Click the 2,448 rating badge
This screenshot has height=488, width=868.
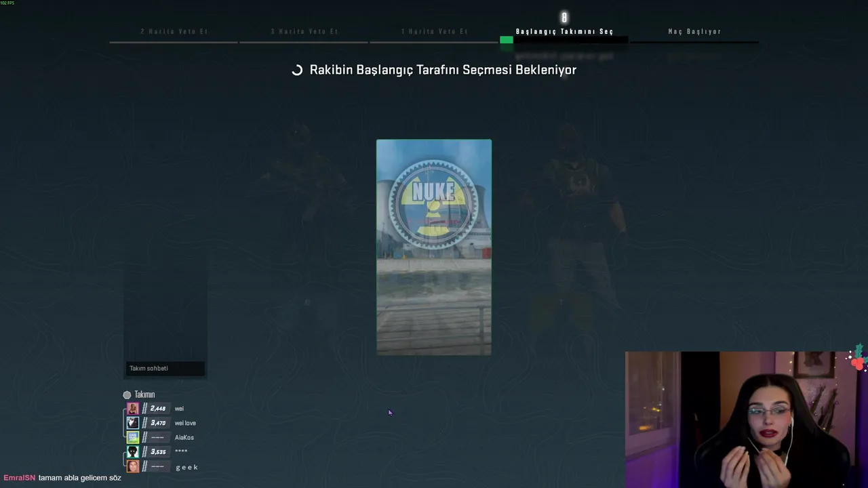tap(158, 409)
